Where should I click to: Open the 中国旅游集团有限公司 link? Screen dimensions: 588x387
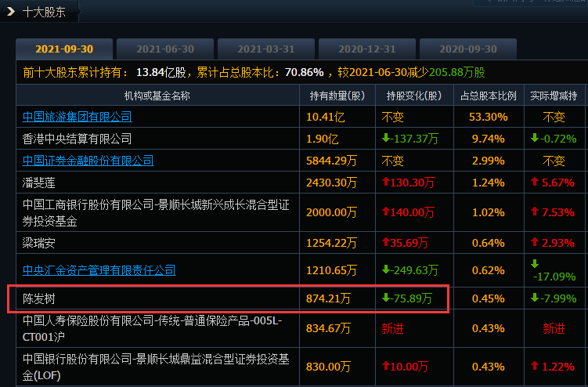[78, 117]
